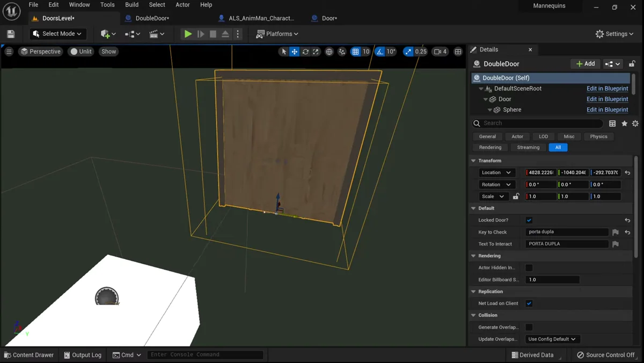644x363 pixels.
Task: Click the flag icon beside Text To Interact
Action: pos(616,244)
